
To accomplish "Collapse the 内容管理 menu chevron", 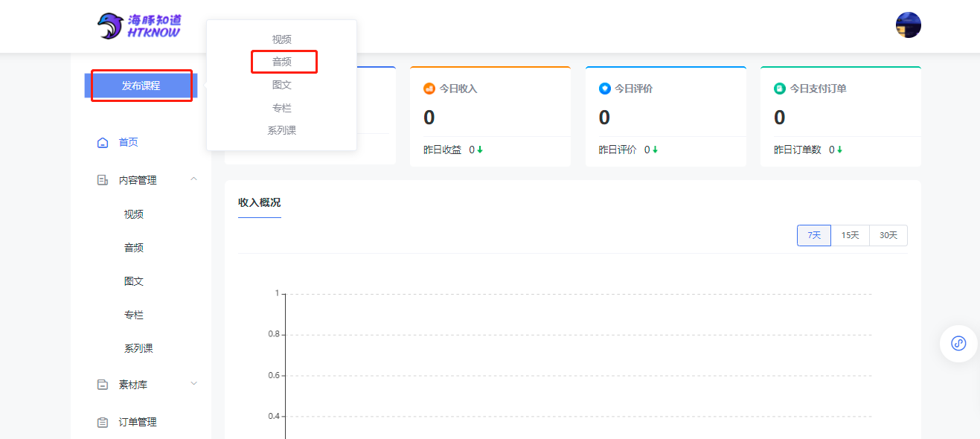I will tap(193, 179).
